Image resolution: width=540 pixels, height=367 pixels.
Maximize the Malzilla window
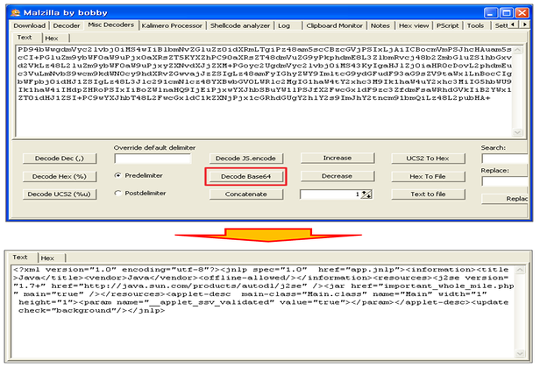pyautogui.click(x=506, y=13)
